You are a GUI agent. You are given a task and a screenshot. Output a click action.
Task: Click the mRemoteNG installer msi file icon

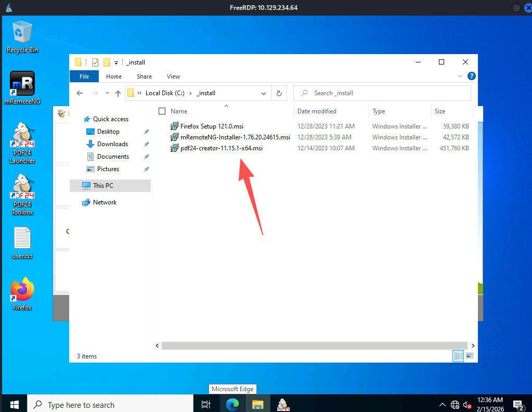(174, 137)
